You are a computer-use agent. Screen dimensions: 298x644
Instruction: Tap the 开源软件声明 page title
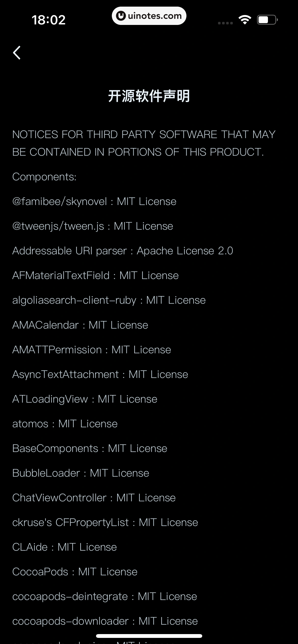(x=149, y=96)
